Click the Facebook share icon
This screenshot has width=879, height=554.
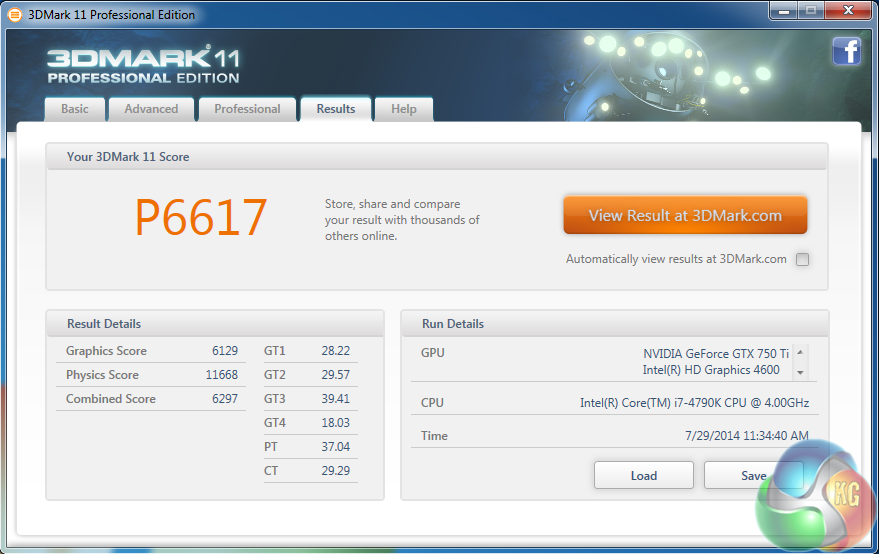tap(846, 52)
